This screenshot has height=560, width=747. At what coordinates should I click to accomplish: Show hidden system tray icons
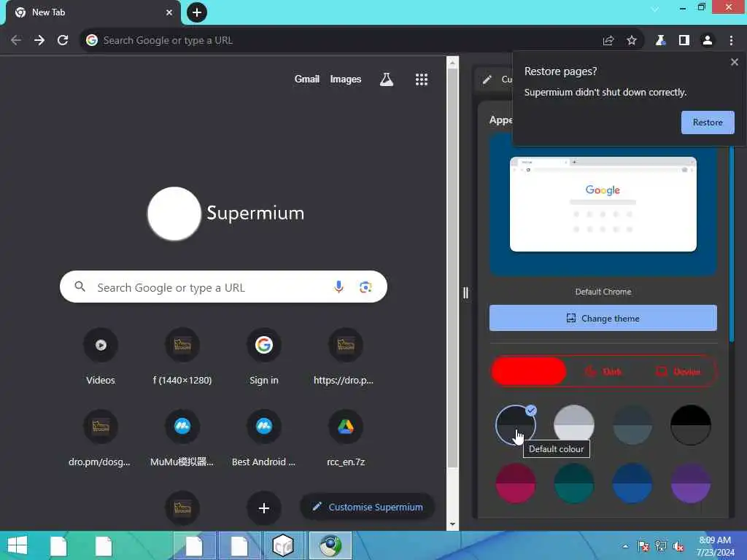pos(625,545)
